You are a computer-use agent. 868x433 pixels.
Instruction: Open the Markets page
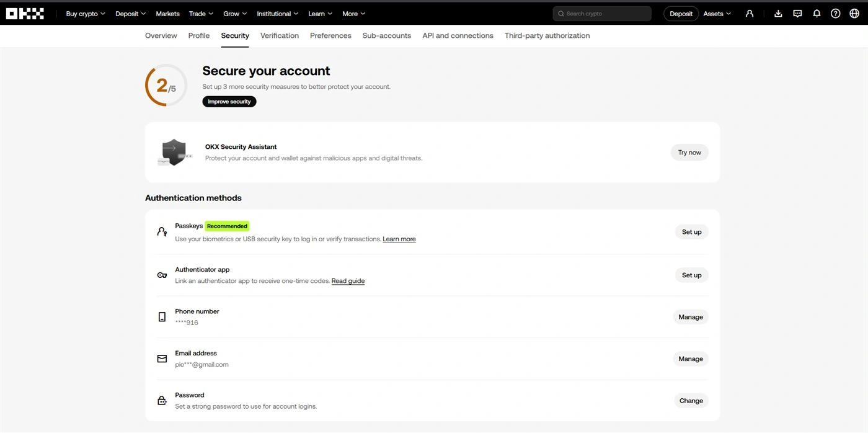pos(167,14)
